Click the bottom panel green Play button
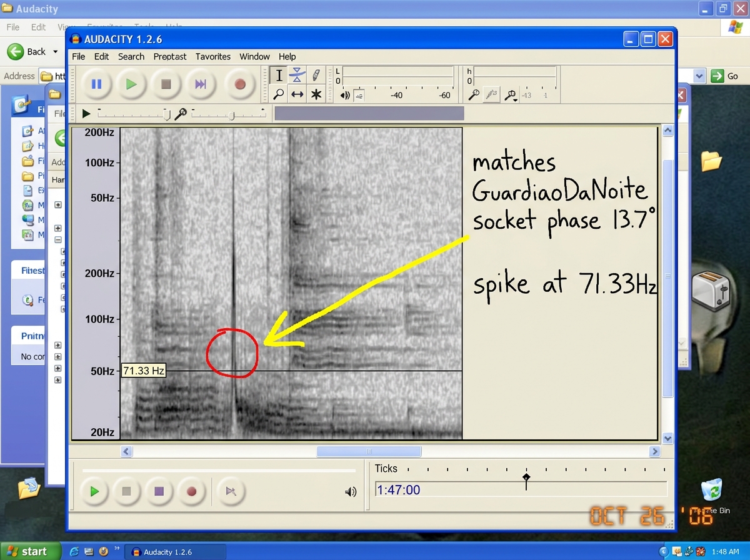The image size is (750, 560). 94,491
